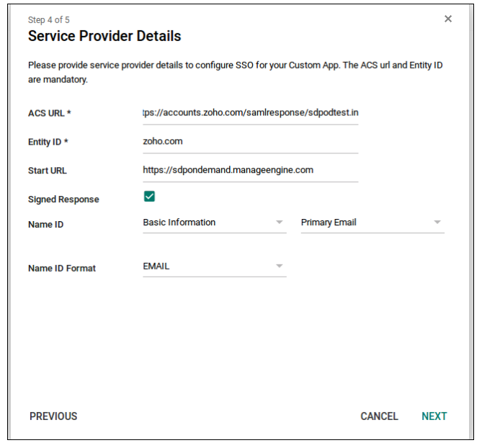This screenshot has width=482, height=448.
Task: Close the Service Provider Details dialog
Action: point(448,19)
